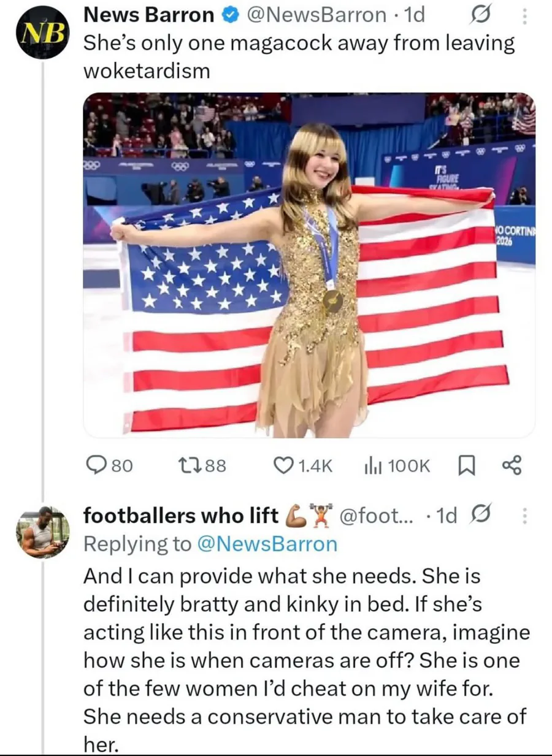Open the footballers who lift profile picture
Image resolution: width=552 pixels, height=756 pixels.
pyautogui.click(x=42, y=532)
